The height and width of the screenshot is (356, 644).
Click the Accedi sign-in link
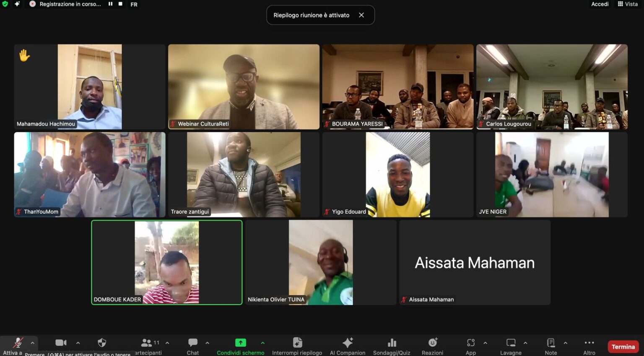coord(600,4)
